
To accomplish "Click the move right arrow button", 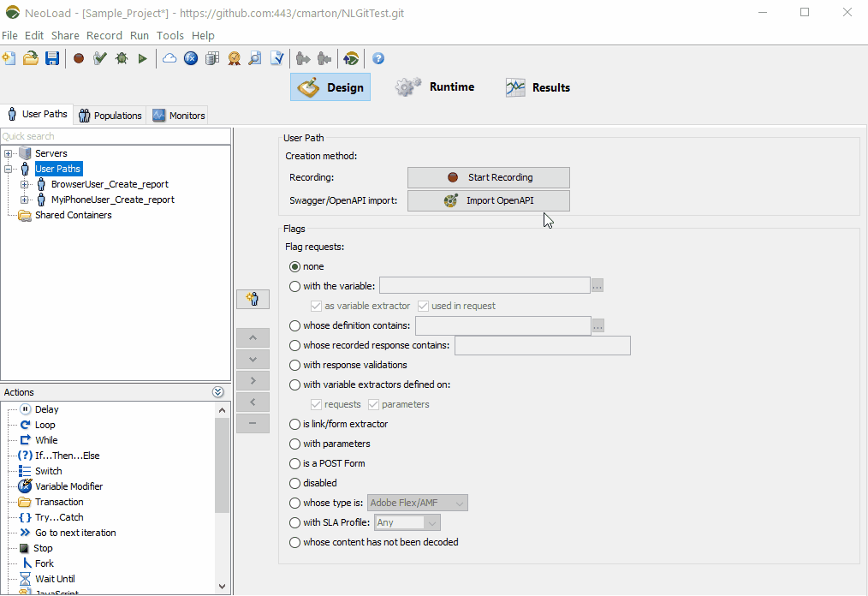I will click(x=253, y=380).
